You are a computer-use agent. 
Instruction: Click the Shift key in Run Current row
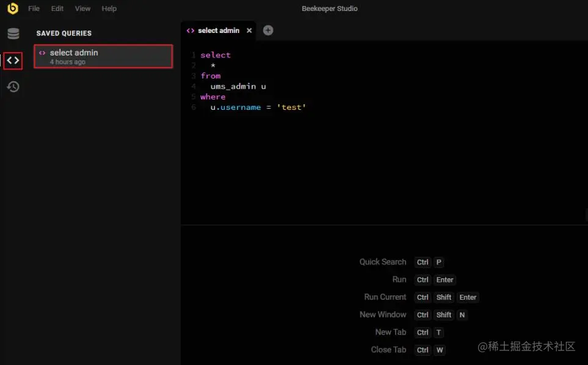click(x=444, y=297)
